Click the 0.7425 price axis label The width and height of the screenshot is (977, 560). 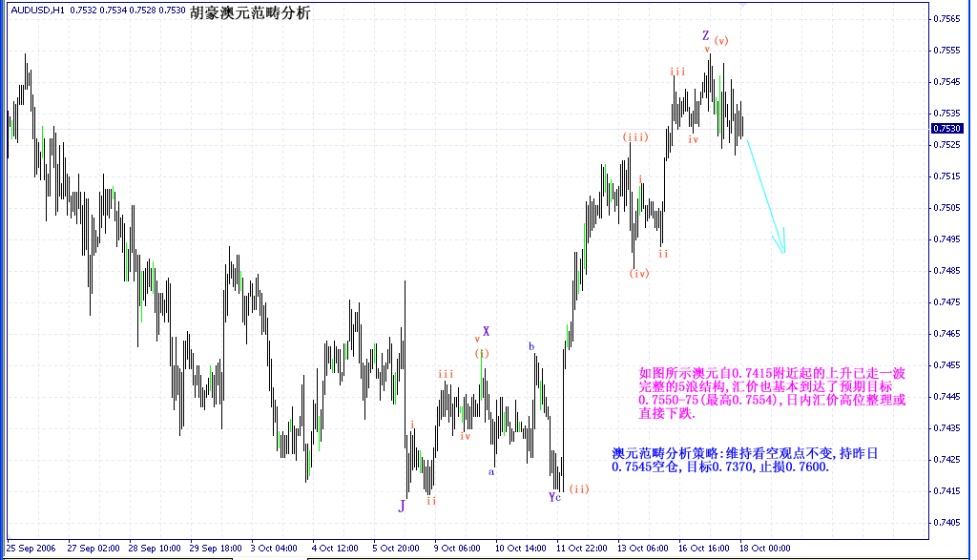point(947,460)
